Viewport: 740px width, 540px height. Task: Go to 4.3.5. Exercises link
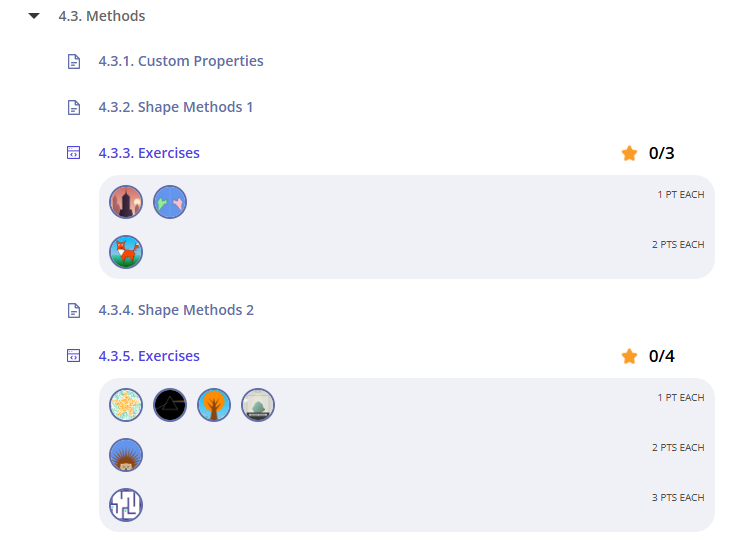click(x=149, y=356)
